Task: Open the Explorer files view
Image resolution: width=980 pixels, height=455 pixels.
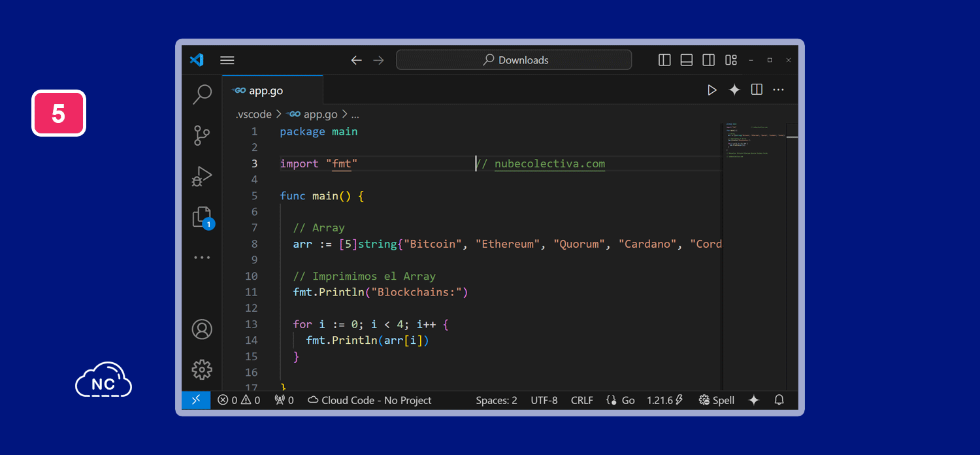Action: 203,218
